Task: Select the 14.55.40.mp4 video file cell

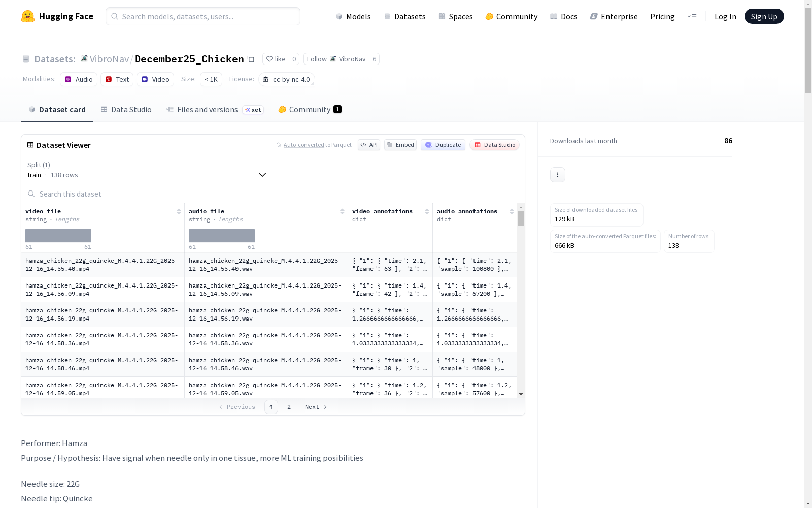Action: 103,265
